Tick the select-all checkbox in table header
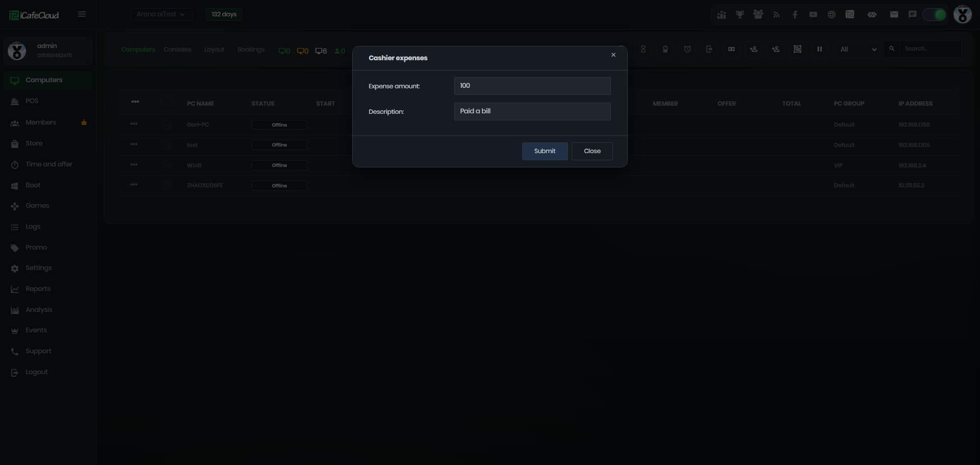980x465 pixels. [x=167, y=102]
